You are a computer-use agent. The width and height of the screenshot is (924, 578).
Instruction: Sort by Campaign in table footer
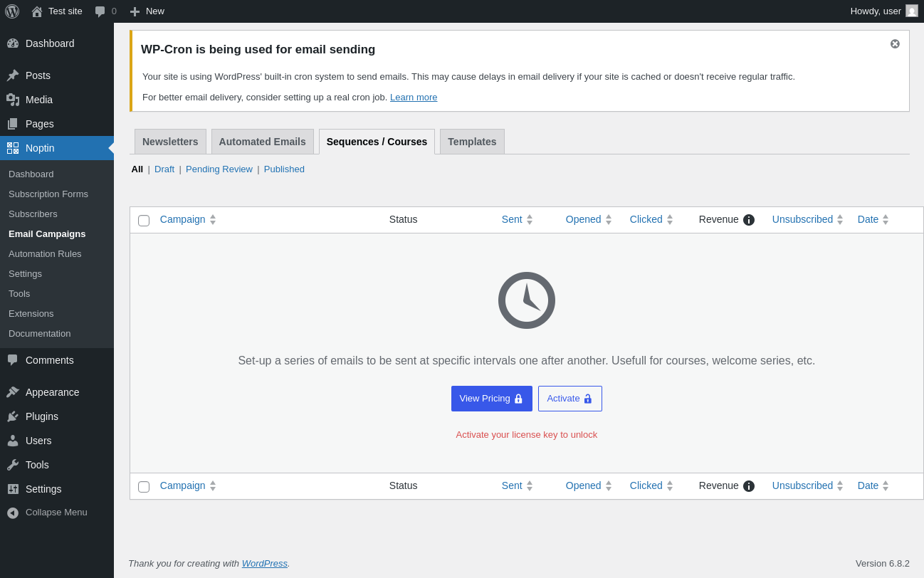[188, 485]
